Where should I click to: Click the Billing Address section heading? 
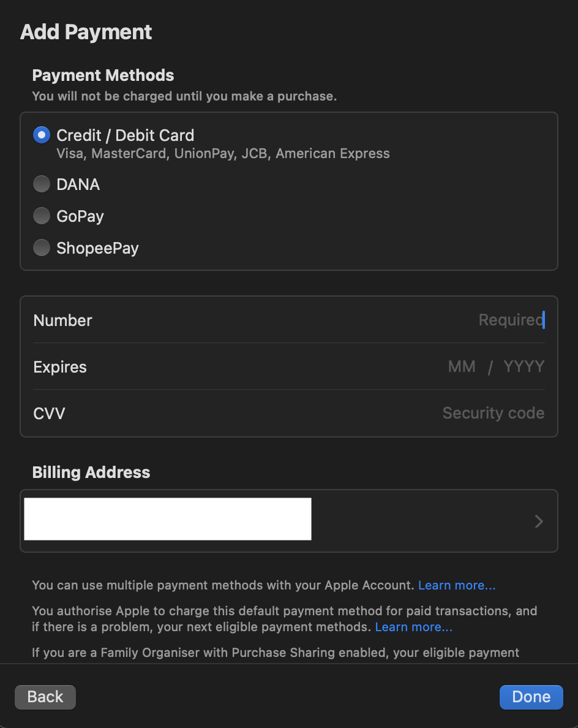pyautogui.click(x=91, y=472)
